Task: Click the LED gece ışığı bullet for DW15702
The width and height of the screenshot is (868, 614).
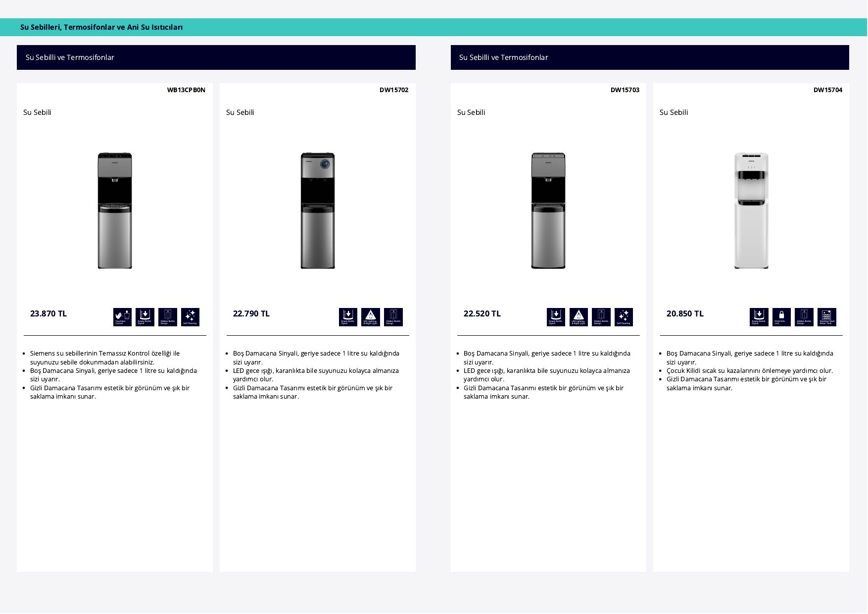Action: tap(316, 375)
